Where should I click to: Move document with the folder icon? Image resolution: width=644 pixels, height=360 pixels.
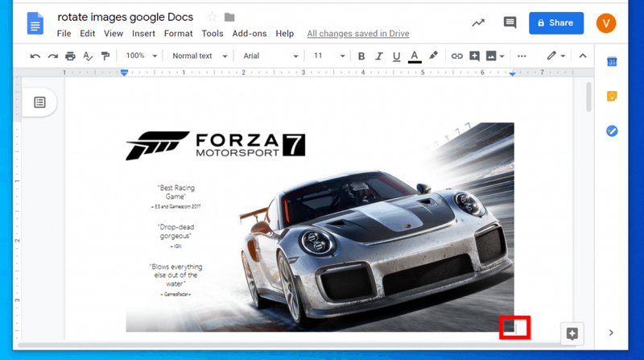click(x=229, y=17)
